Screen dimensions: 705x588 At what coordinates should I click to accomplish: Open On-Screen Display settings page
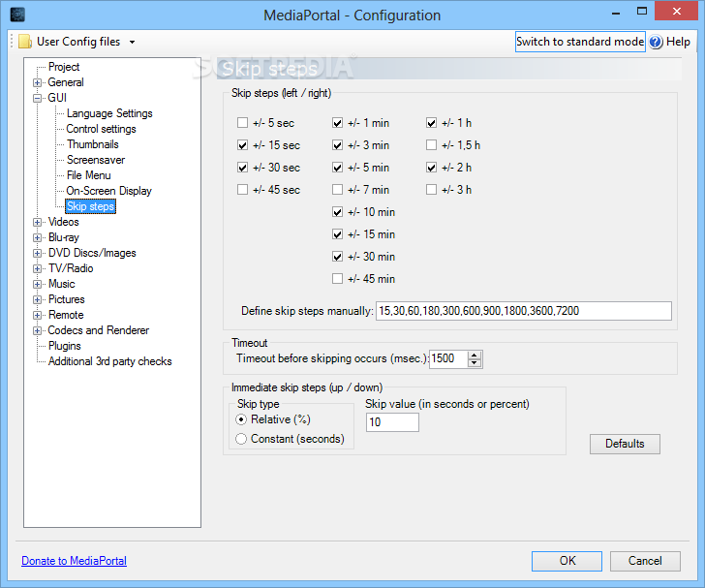click(109, 191)
